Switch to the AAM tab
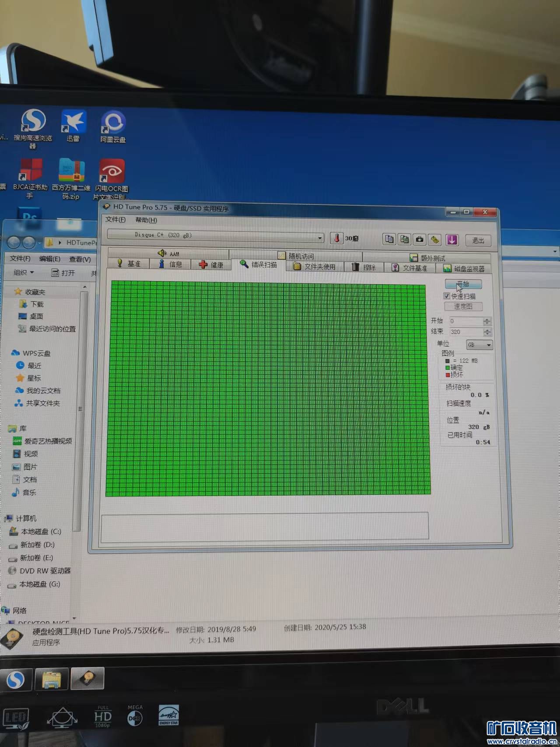 [x=168, y=253]
